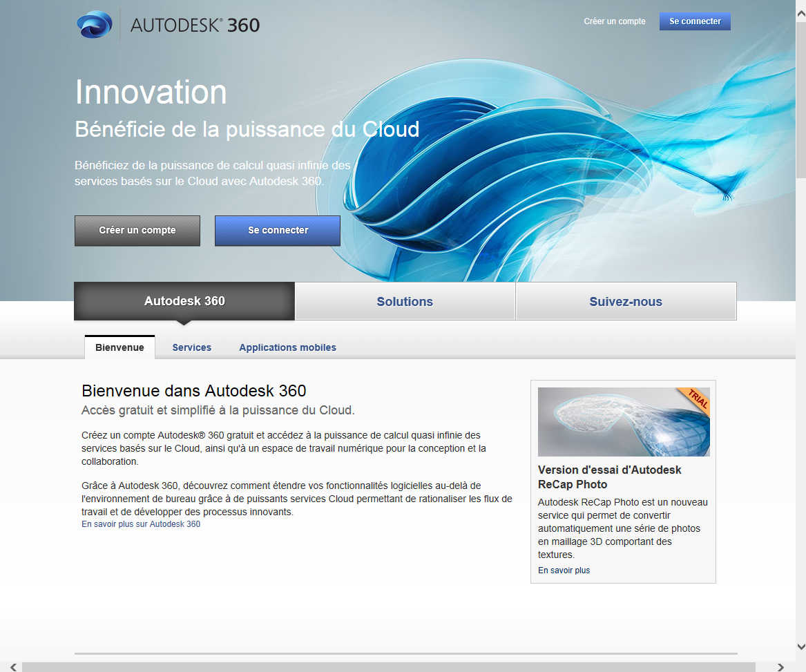Screen dimensions: 806x672
Task: Click Créer un compte in the header bar
Action: (614, 21)
